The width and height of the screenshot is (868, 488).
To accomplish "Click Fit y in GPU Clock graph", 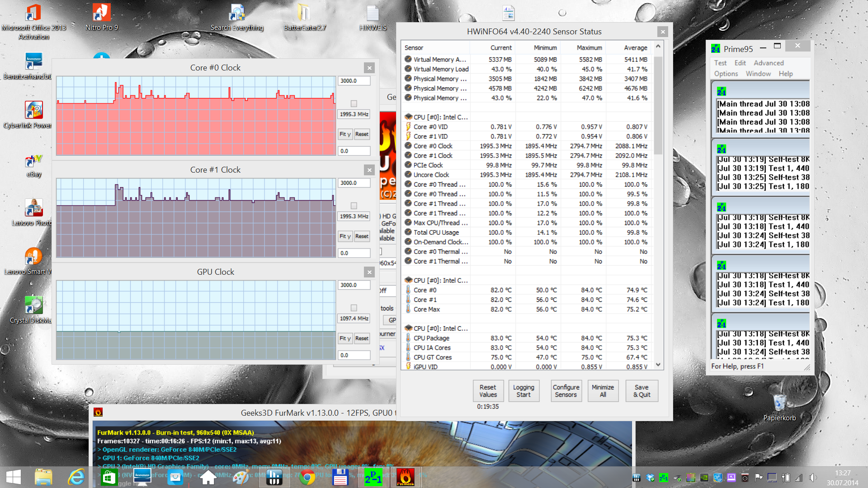I will pyautogui.click(x=345, y=338).
